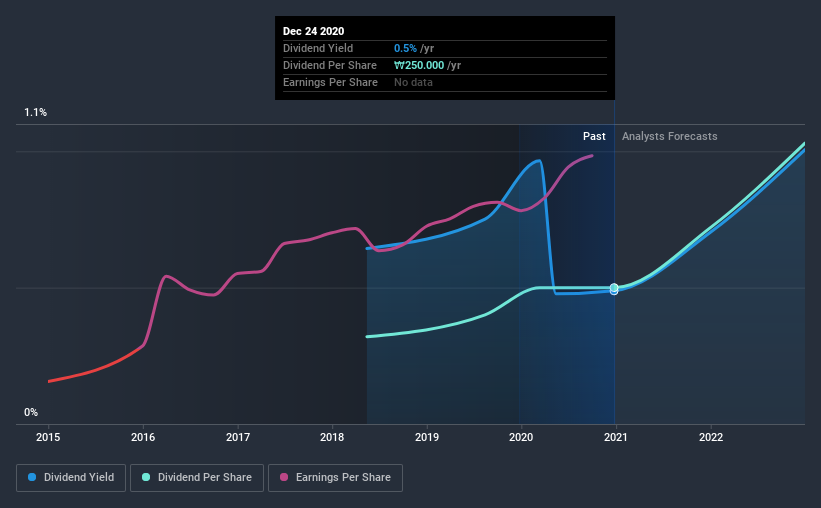Click the 2022 x-axis label
821x508 pixels.
pyautogui.click(x=711, y=437)
